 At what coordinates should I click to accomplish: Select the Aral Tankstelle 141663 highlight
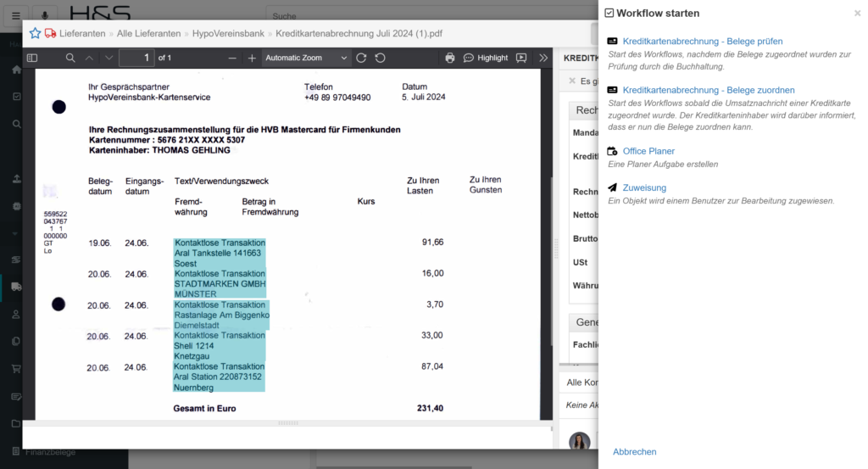(218, 253)
